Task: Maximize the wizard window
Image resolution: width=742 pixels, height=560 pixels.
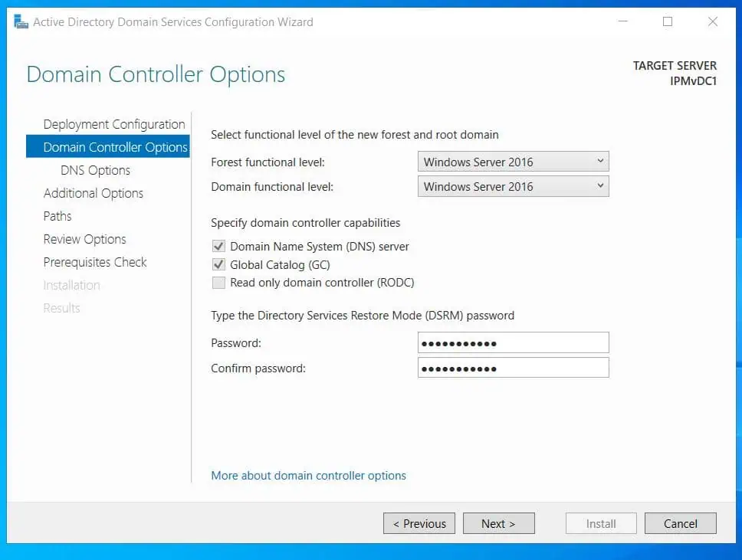Action: pyautogui.click(x=667, y=21)
